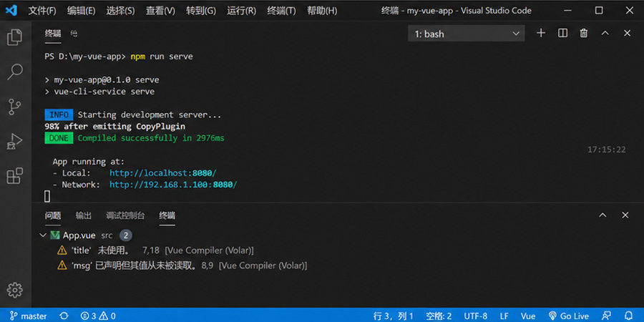The height and width of the screenshot is (322, 644).
Task: Open the 终端(T) menu
Action: [x=281, y=11]
